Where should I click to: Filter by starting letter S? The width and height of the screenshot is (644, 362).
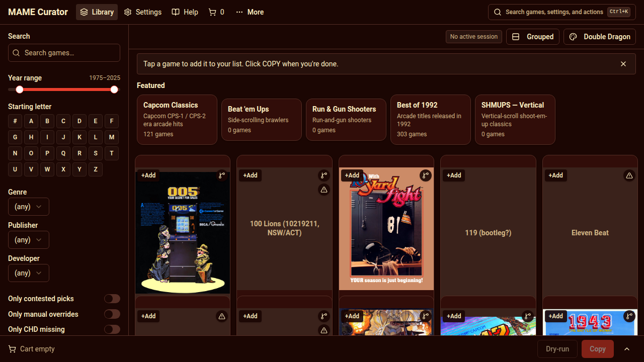[96, 153]
